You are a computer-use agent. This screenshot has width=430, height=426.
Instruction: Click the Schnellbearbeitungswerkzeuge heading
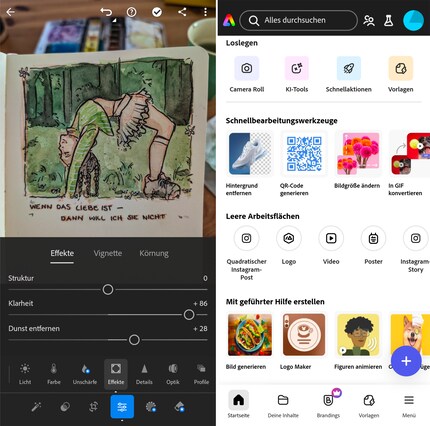282,121
